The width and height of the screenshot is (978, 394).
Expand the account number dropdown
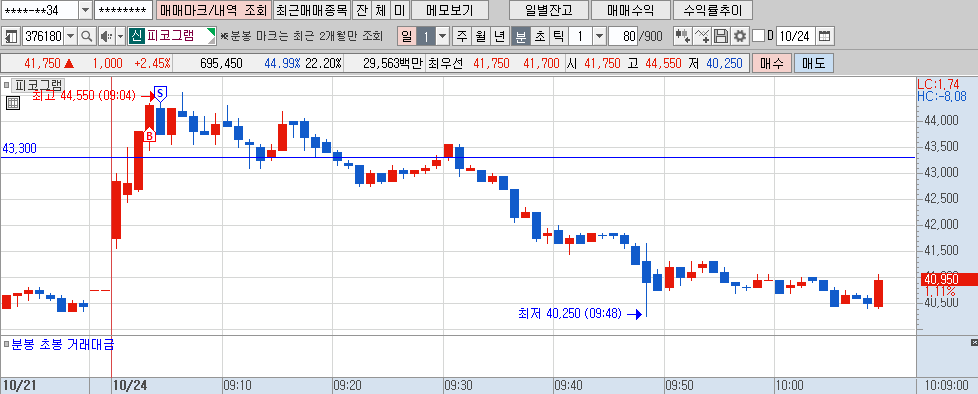[85, 10]
